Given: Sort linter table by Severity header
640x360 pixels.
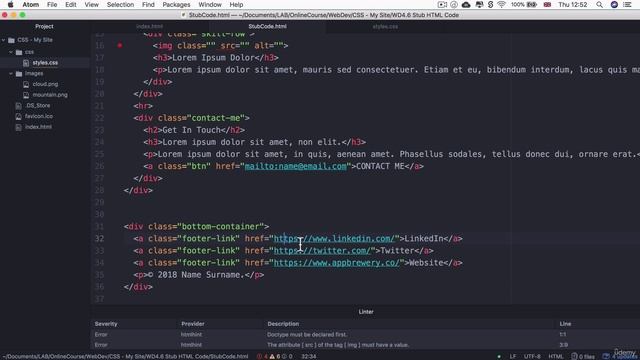Looking at the screenshot, I should 106,324.
